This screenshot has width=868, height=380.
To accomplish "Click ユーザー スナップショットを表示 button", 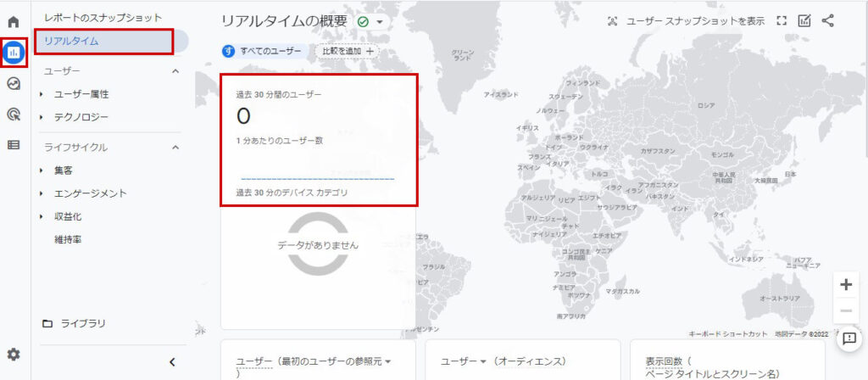I will coord(686,21).
